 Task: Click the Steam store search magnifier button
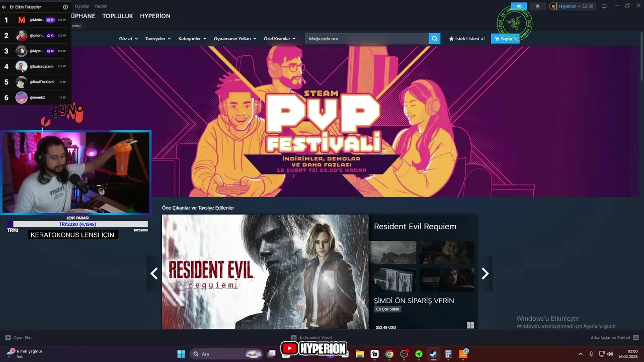coord(435,39)
